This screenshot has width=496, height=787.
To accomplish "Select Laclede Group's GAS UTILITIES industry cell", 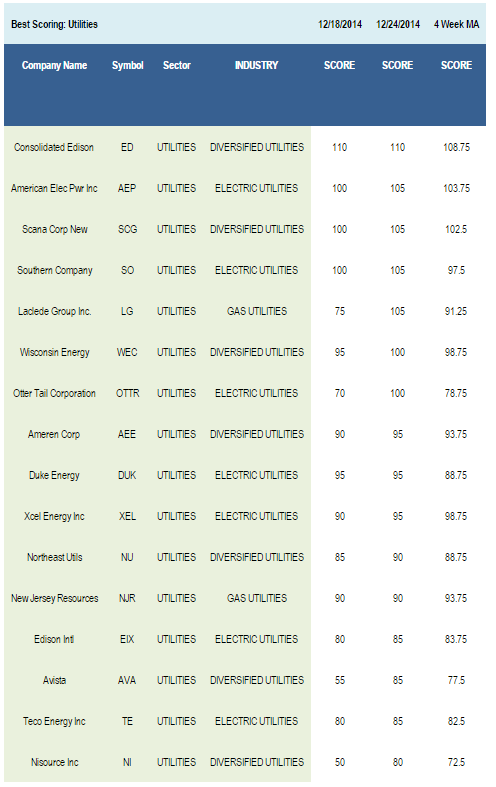I will (257, 311).
